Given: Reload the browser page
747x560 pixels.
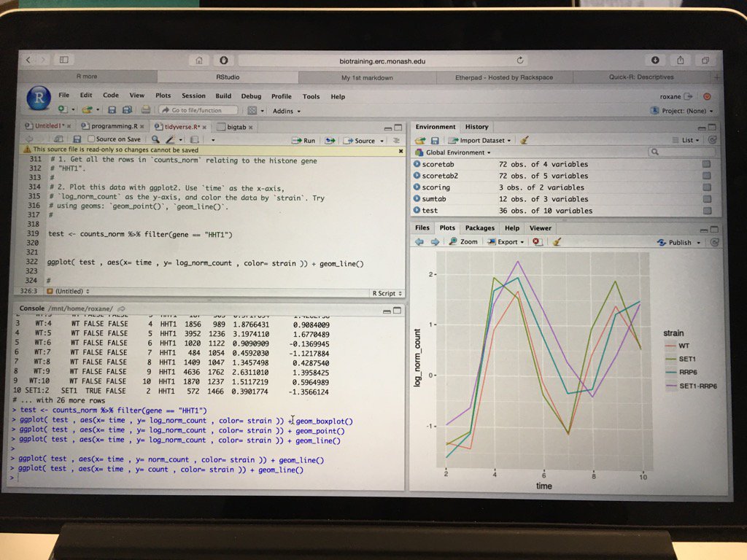Looking at the screenshot, I should 519,60.
